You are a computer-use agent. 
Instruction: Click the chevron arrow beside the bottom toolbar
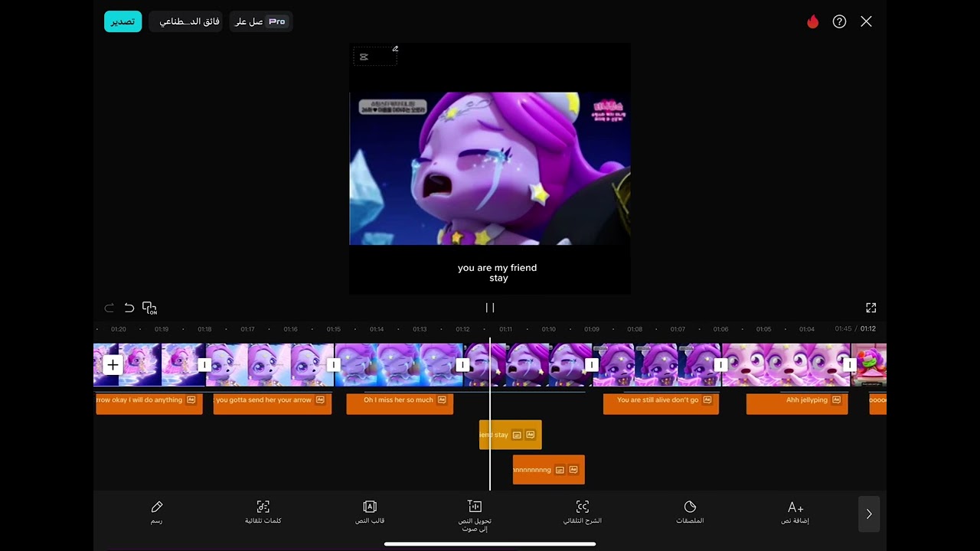click(869, 514)
